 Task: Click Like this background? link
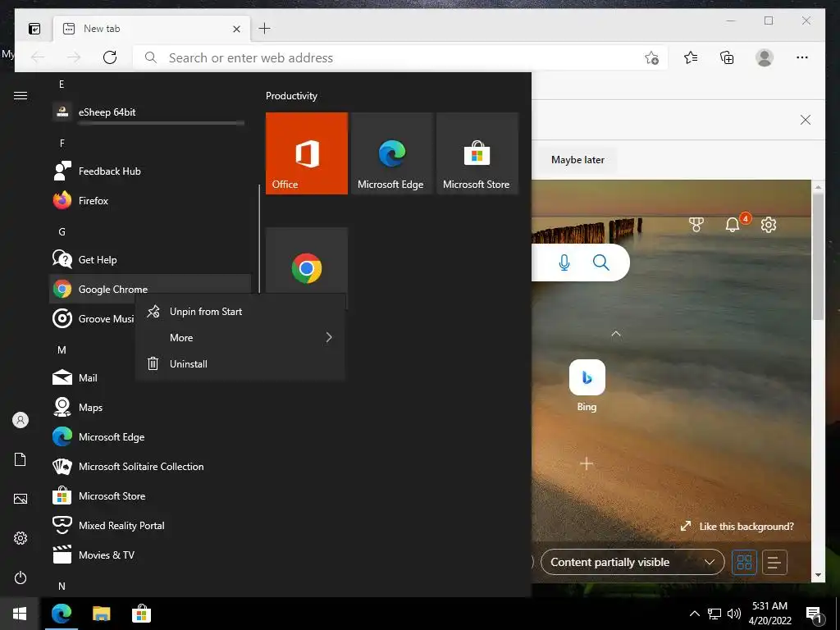[x=737, y=527]
